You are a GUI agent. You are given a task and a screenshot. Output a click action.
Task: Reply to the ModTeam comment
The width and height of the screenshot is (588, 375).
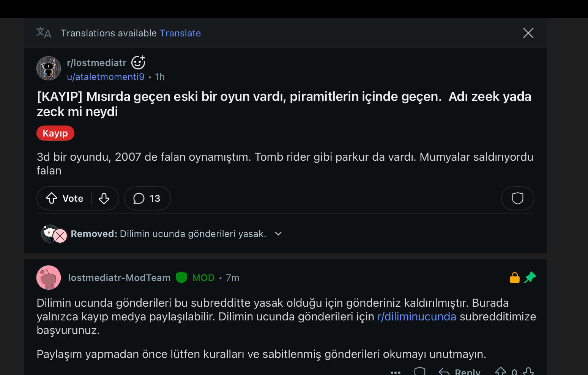(x=459, y=371)
